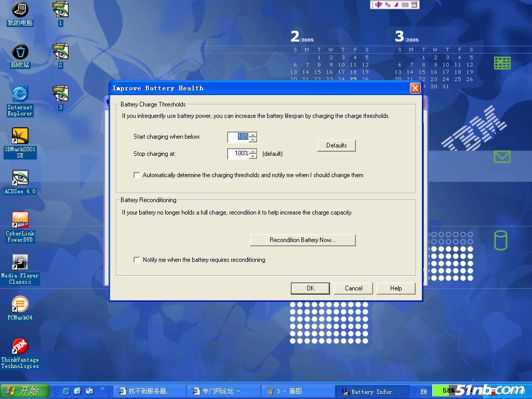Select the ACDSee 4.0 desktop icon

pos(20,178)
